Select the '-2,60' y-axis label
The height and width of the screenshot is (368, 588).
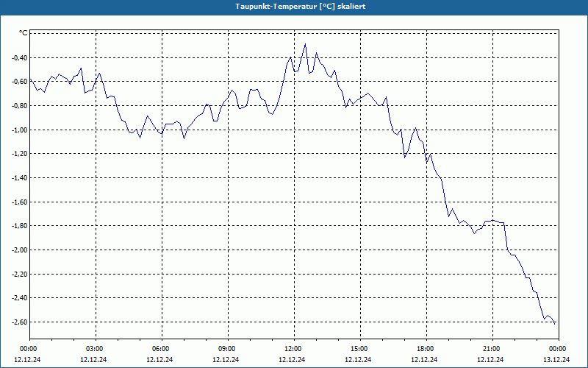[x=21, y=322]
